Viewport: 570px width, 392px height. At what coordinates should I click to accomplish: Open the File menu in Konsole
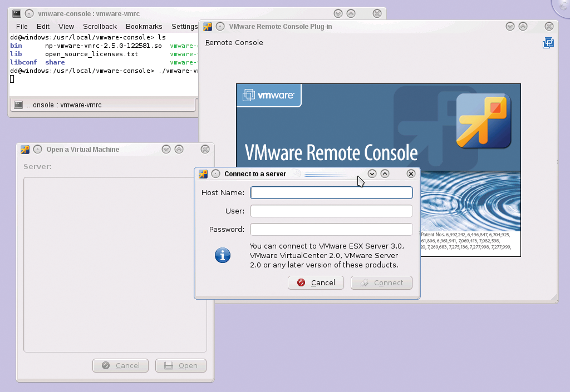22,27
